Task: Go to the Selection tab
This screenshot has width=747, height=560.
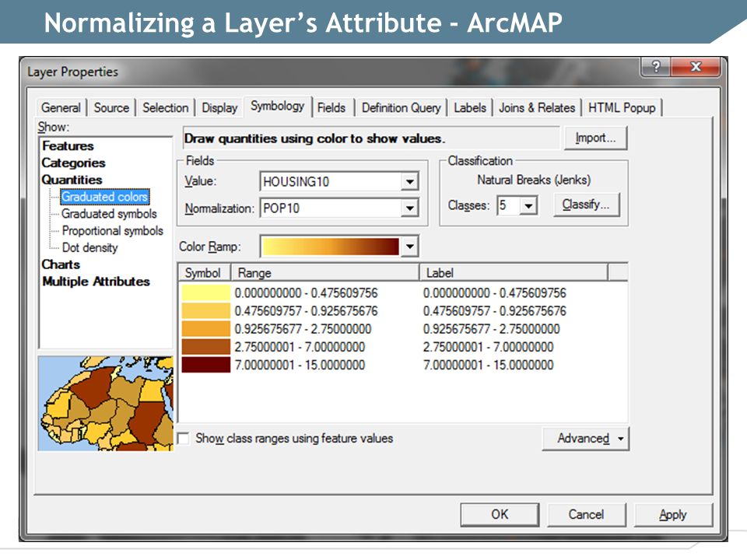Action: (165, 107)
